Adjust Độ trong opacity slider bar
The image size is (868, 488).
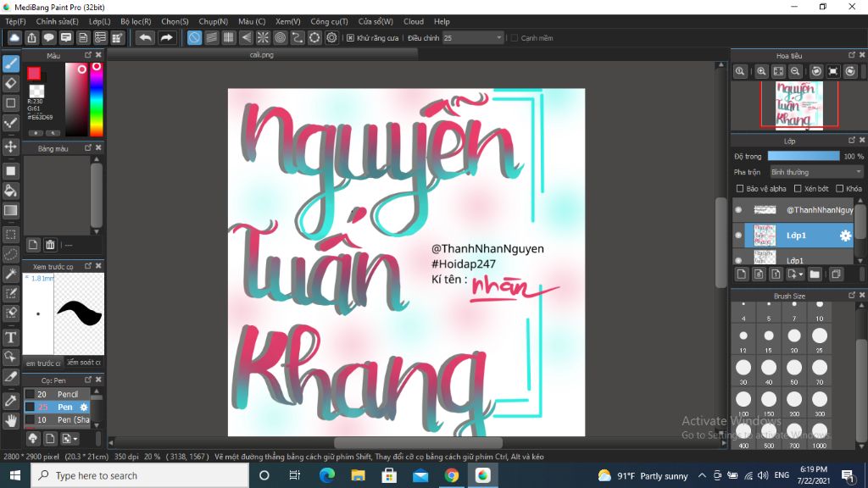[x=804, y=156]
